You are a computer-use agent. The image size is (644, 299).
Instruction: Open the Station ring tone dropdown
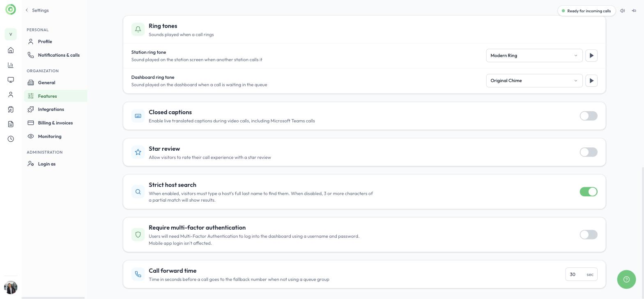pos(534,55)
